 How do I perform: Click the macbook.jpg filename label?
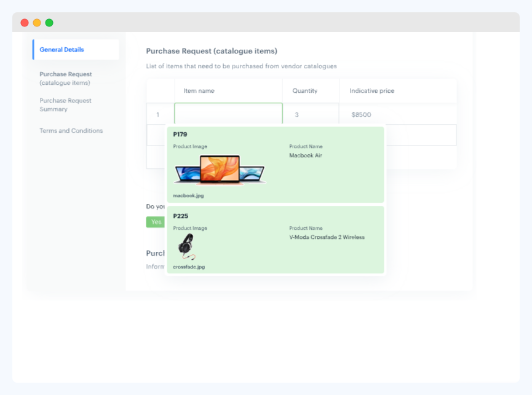187,195
